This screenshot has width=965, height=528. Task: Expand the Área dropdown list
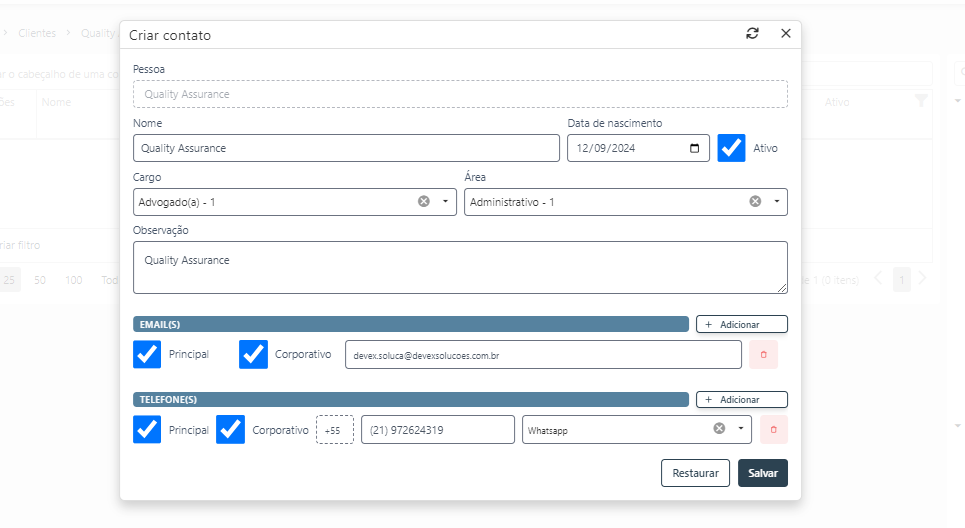point(776,202)
